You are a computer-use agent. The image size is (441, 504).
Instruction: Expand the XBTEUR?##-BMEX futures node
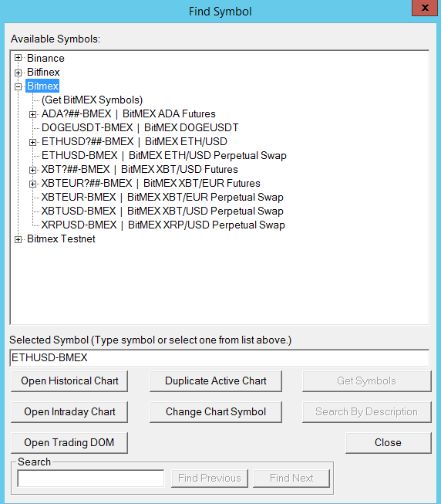click(32, 184)
